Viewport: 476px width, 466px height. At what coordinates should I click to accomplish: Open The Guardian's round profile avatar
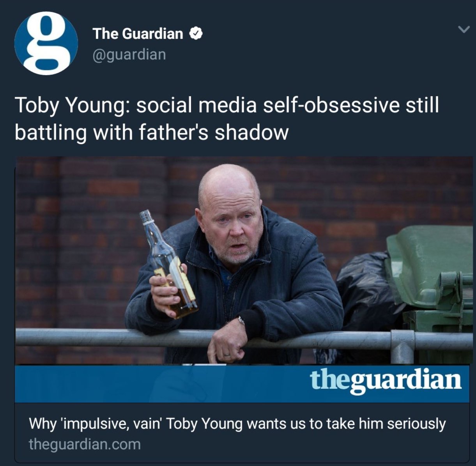(46, 43)
